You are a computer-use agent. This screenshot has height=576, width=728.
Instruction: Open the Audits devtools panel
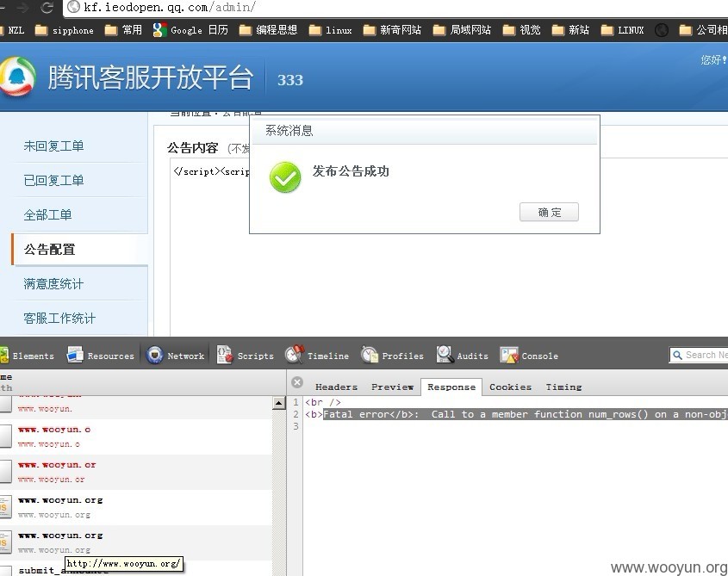[463, 356]
